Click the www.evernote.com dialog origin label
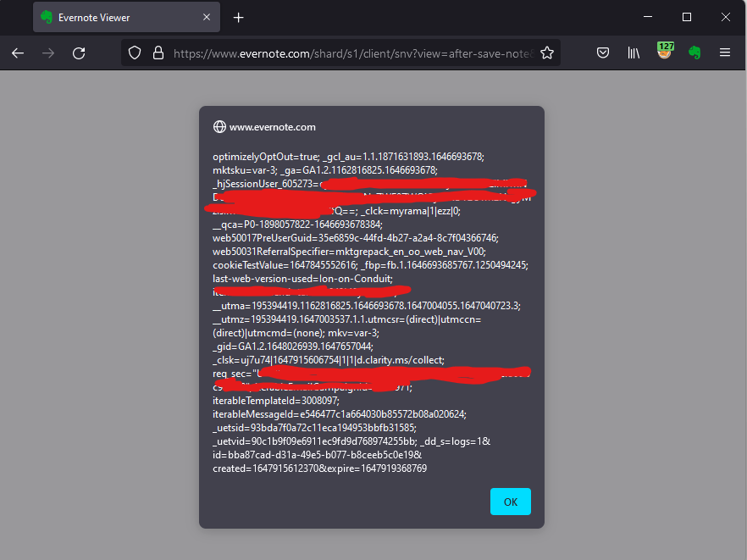747x560 pixels. pyautogui.click(x=273, y=127)
